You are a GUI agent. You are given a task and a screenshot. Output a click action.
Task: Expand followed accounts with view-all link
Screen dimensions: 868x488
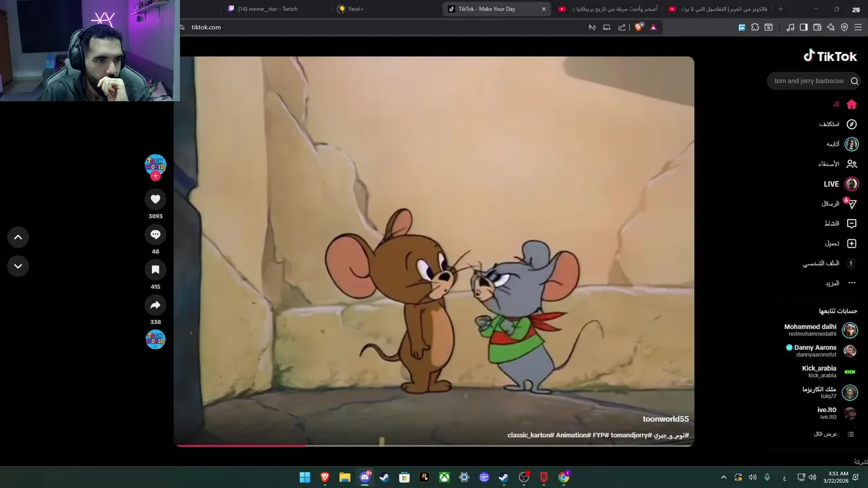(833, 434)
